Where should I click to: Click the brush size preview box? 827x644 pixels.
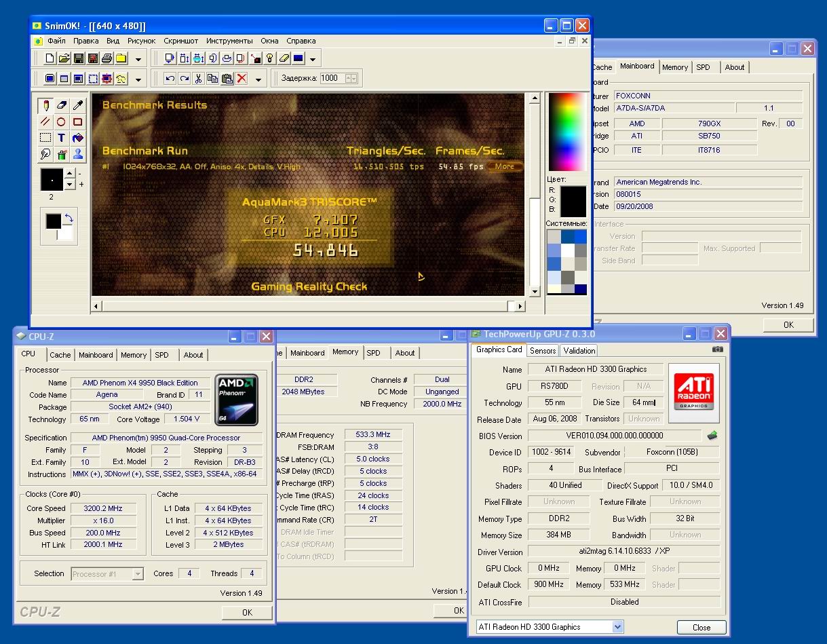click(52, 179)
